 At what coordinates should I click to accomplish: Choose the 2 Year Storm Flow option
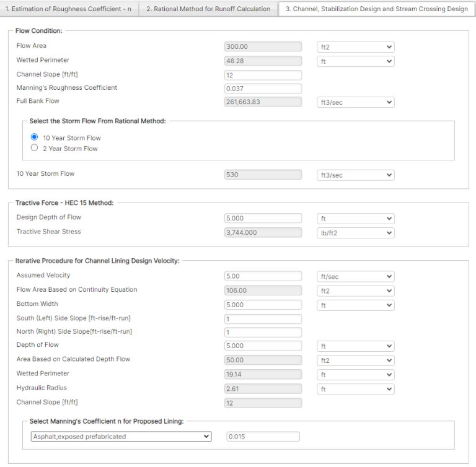[x=34, y=148]
